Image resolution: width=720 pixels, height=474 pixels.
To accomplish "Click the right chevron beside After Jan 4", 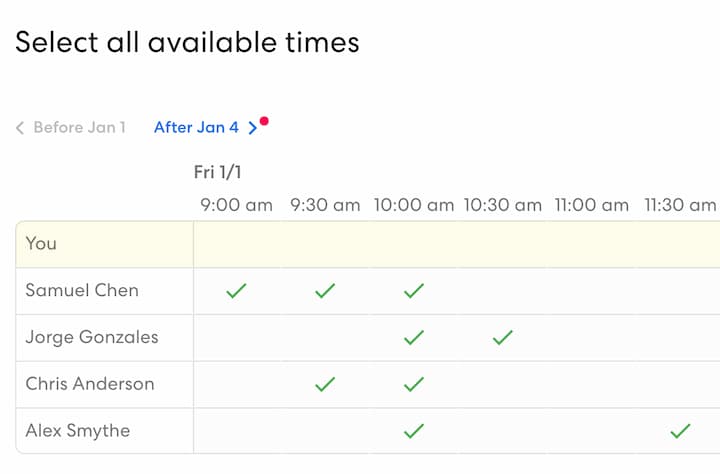I will 253,128.
